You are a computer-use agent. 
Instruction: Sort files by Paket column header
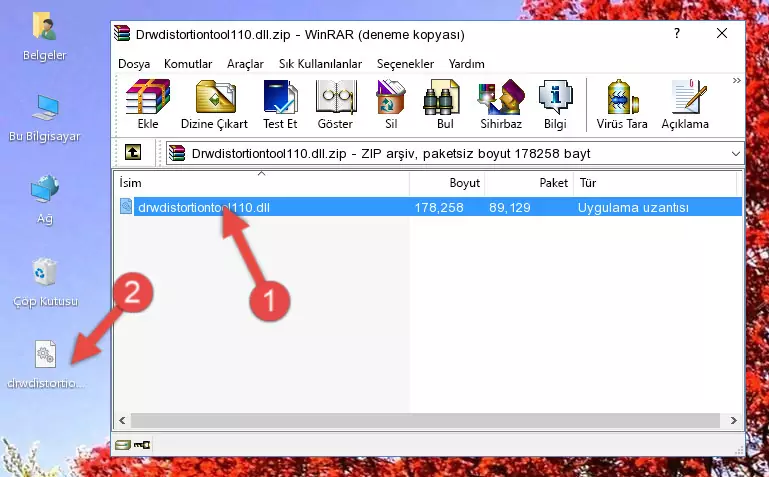click(529, 183)
